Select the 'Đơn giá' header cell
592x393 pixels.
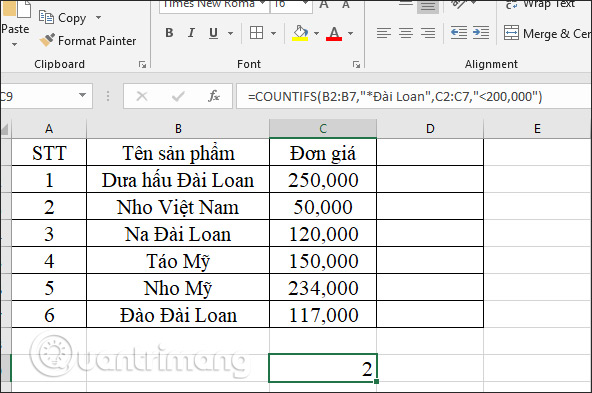point(323,153)
